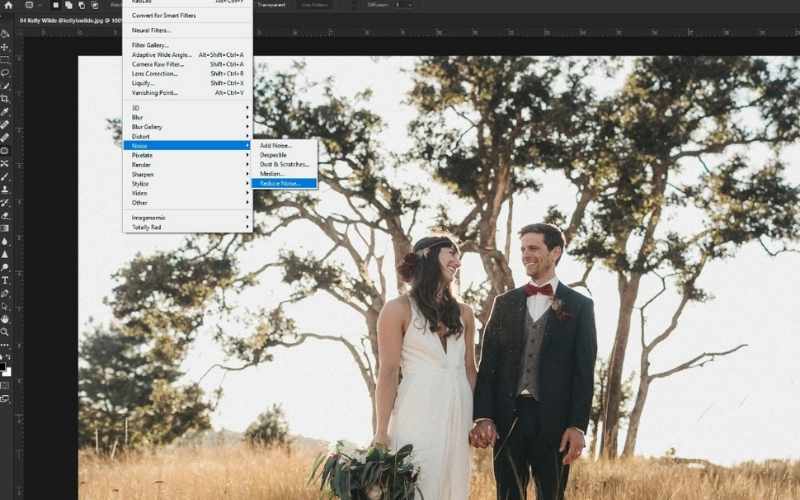This screenshot has width=800, height=500.
Task: Expand the Imagenomic plugin submenu
Action: [188, 218]
